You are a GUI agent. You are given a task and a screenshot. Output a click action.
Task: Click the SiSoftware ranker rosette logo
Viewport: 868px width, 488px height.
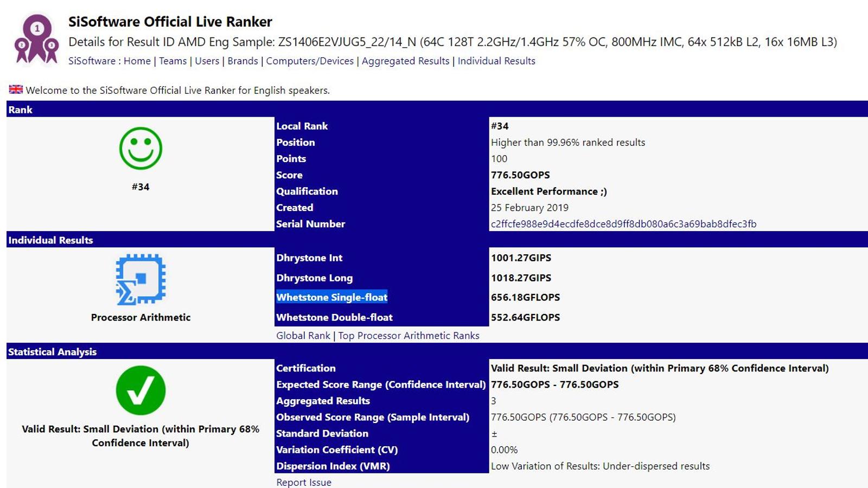click(x=36, y=39)
